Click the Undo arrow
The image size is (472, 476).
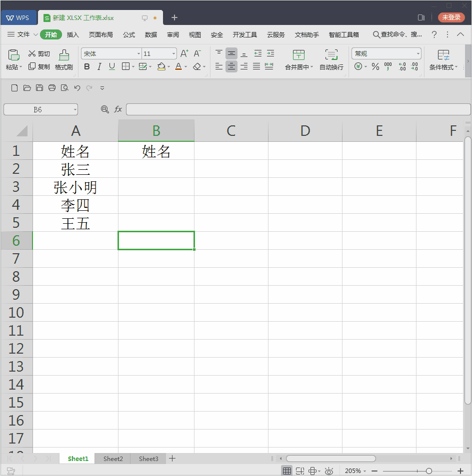click(77, 88)
